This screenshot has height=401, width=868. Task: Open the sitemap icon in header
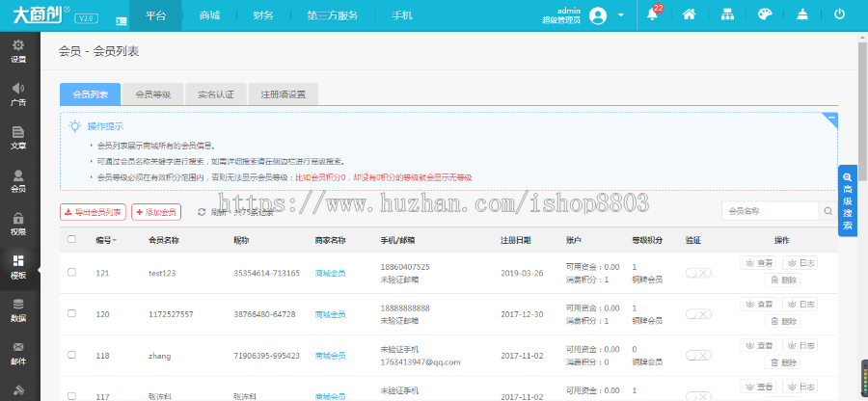click(727, 14)
